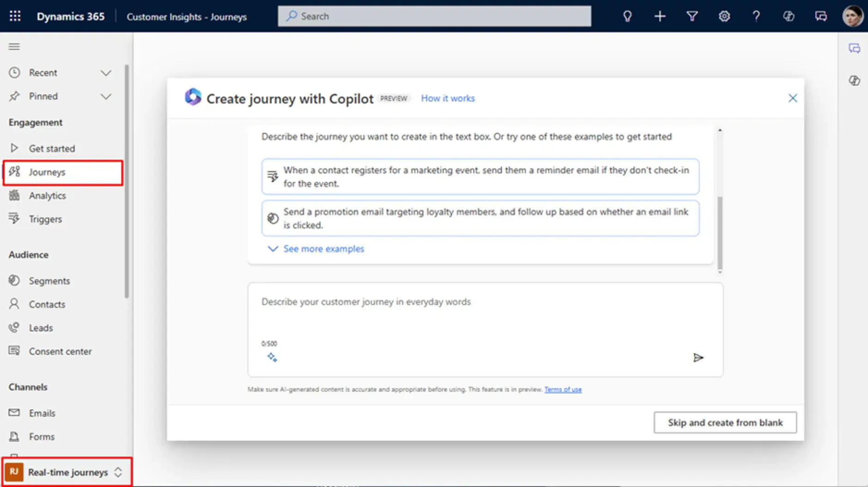Click the Engagement section heading

click(36, 122)
